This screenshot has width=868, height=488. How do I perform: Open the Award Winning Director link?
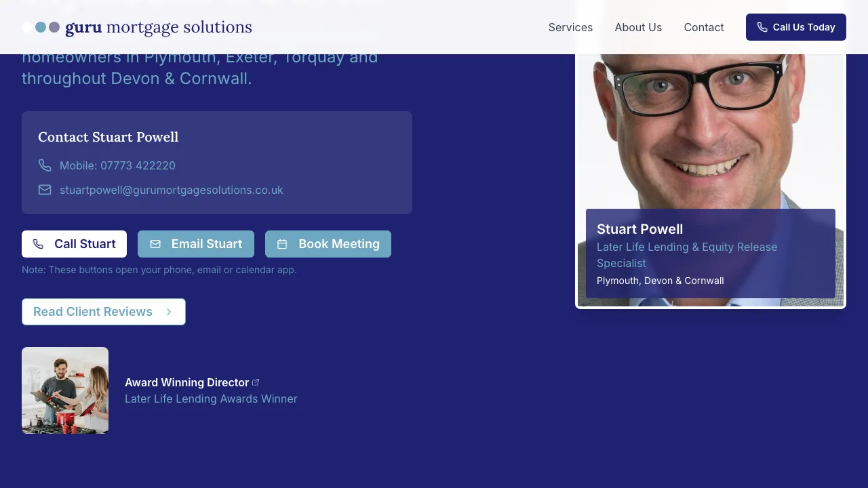click(187, 382)
